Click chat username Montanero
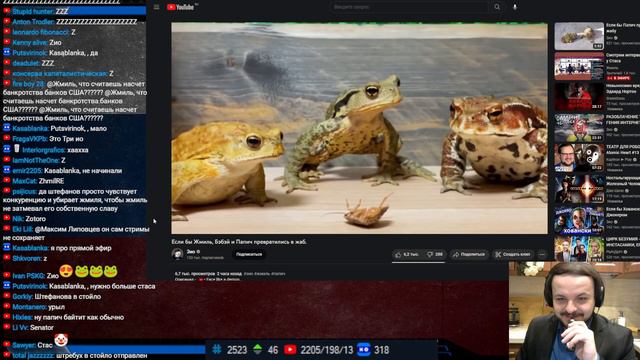 point(29,307)
